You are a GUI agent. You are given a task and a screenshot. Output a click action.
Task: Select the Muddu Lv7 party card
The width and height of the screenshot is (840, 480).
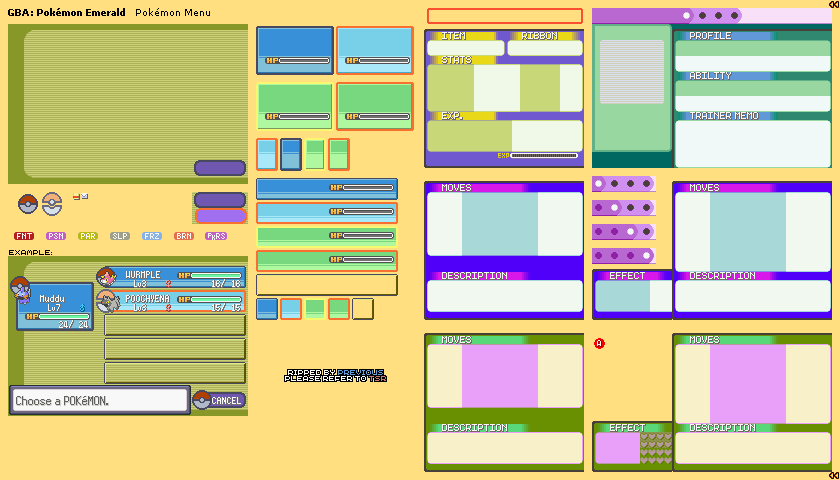tap(55, 306)
